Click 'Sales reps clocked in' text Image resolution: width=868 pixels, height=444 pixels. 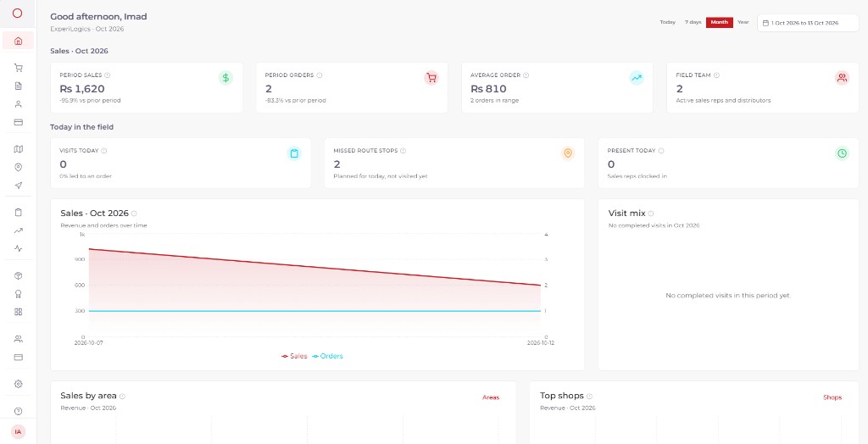[x=637, y=176]
